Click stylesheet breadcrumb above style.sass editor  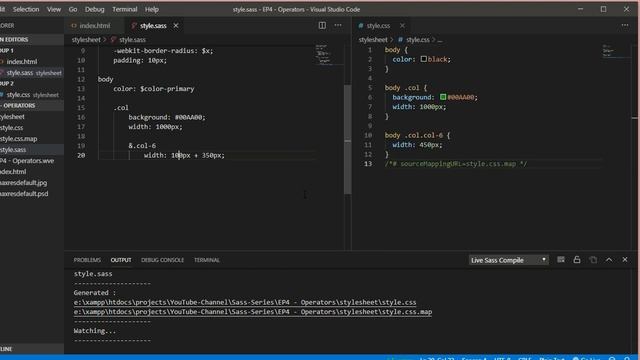coord(86,40)
